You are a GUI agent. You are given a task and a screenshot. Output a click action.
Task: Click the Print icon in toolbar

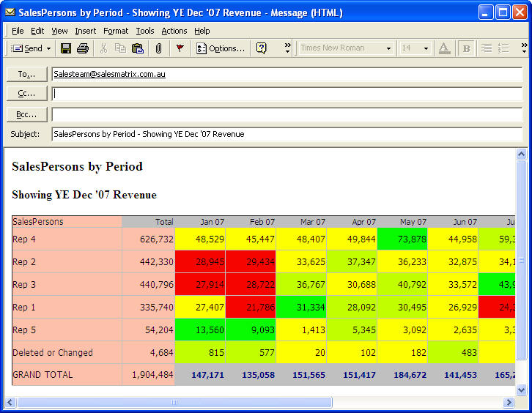tap(83, 48)
